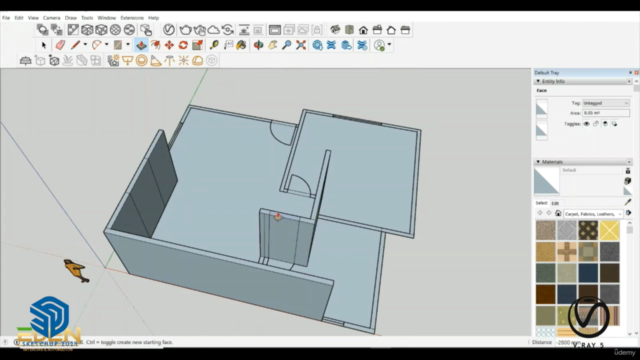
Task: Open the user account dropdown arrow
Action: pyautogui.click(x=389, y=44)
